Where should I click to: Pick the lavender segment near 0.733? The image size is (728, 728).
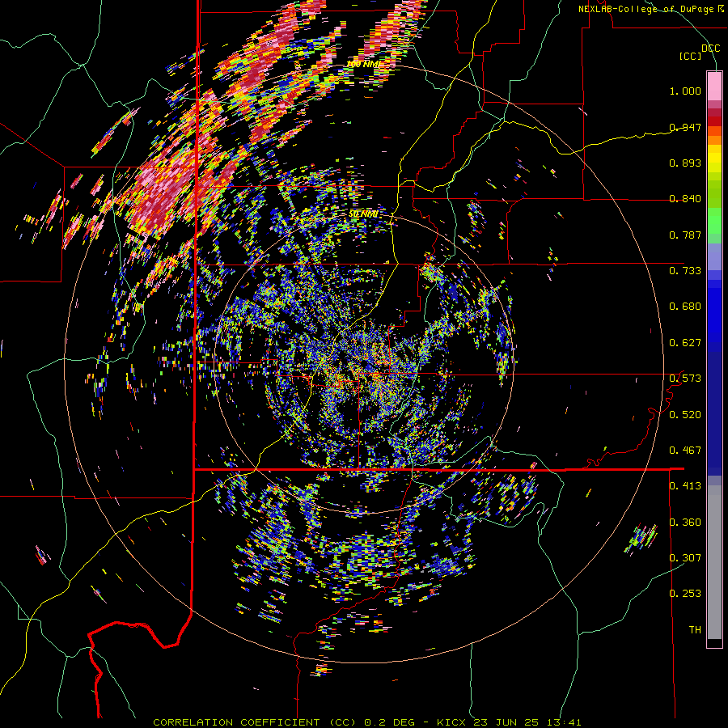[x=714, y=256]
